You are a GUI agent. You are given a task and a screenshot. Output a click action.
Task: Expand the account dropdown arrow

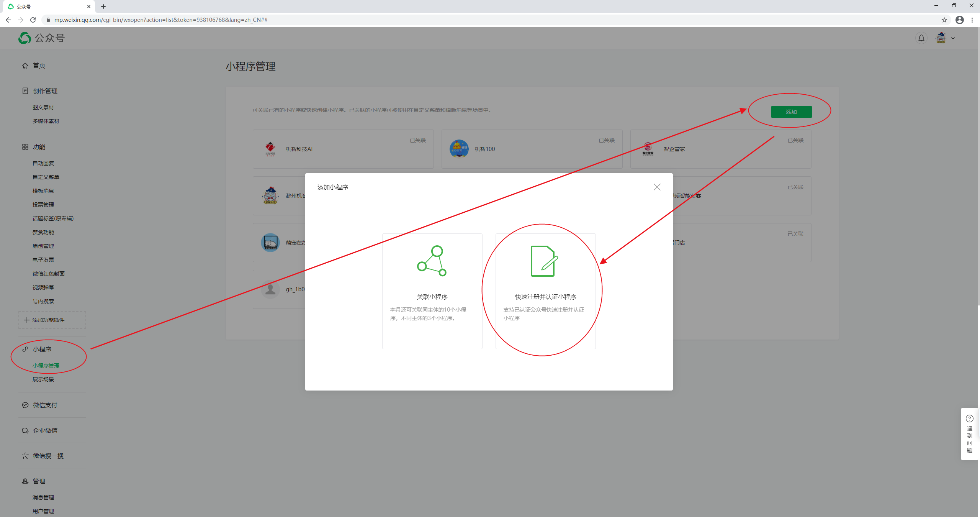coord(953,38)
